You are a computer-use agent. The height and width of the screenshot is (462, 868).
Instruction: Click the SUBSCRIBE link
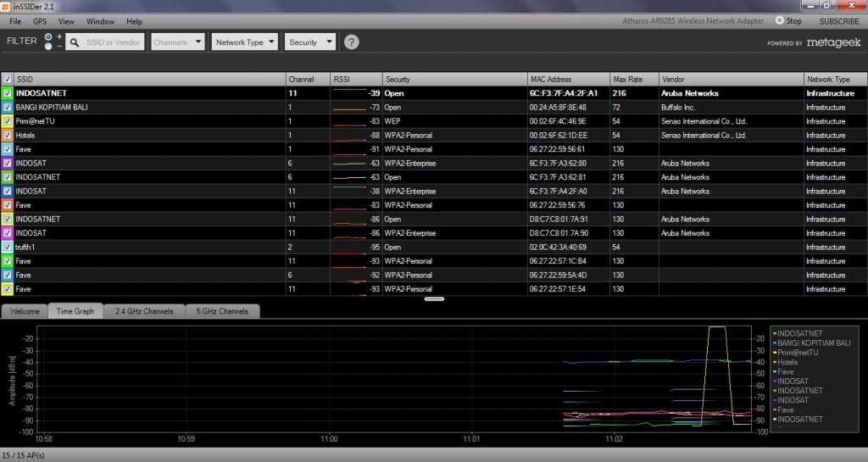pos(838,21)
